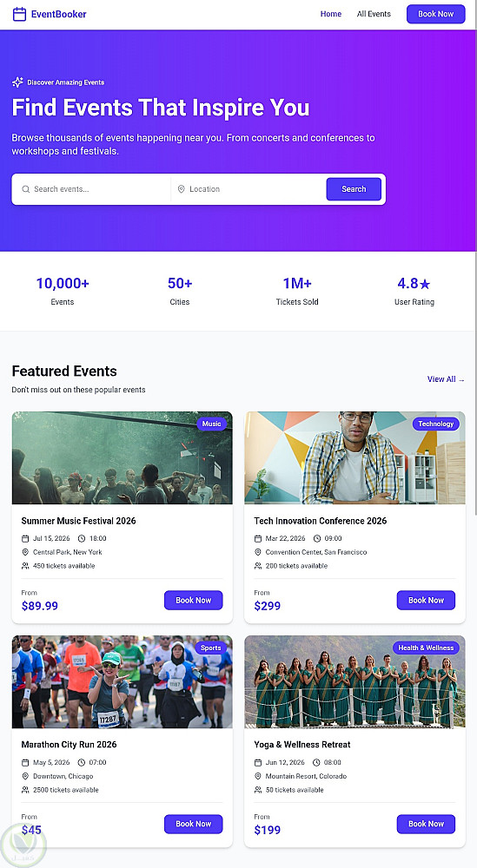This screenshot has width=477, height=868.
Task: Open the Home navigation link
Action: 331,14
